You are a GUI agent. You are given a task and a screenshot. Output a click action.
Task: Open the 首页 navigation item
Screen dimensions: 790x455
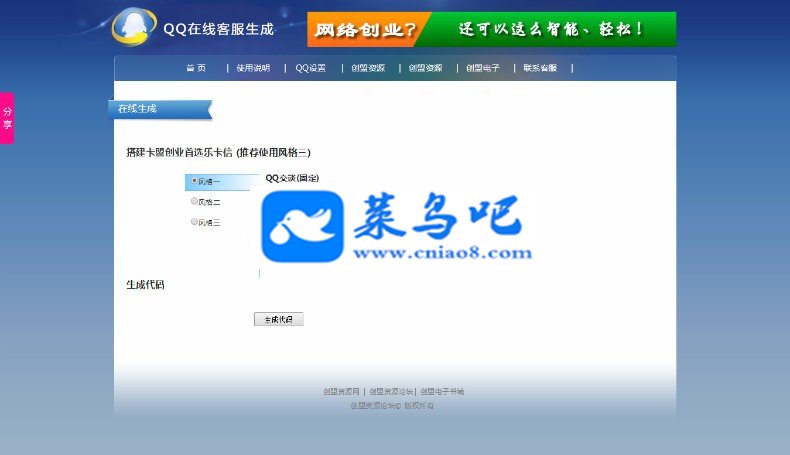pos(196,68)
